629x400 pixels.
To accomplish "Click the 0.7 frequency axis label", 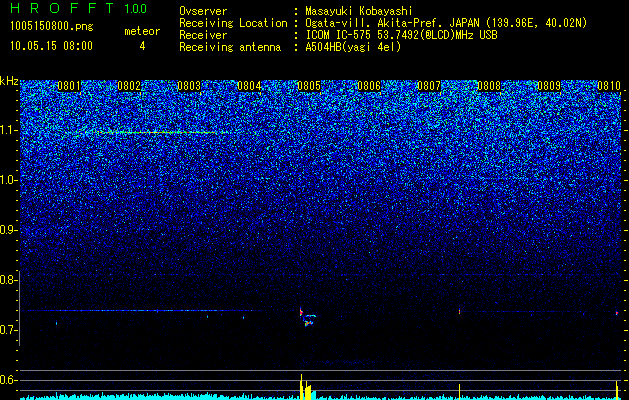I will 9,330.
